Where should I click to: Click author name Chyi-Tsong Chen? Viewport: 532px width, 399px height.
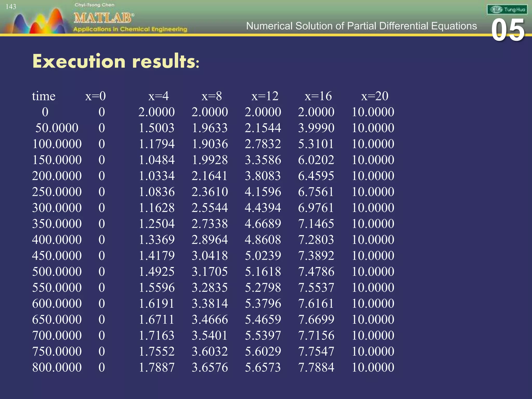click(94, 5)
